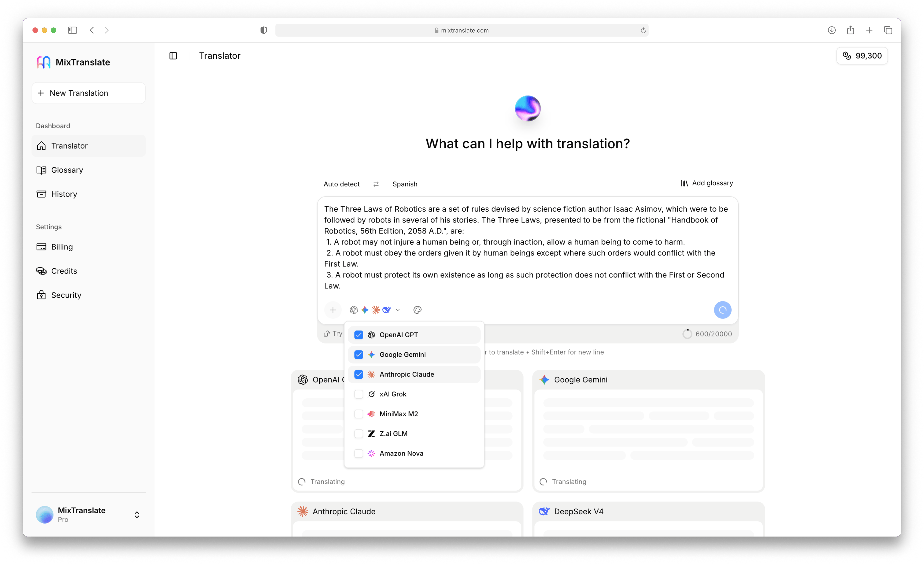Click inside the translation text area
This screenshot has height=564, width=924.
[528, 247]
